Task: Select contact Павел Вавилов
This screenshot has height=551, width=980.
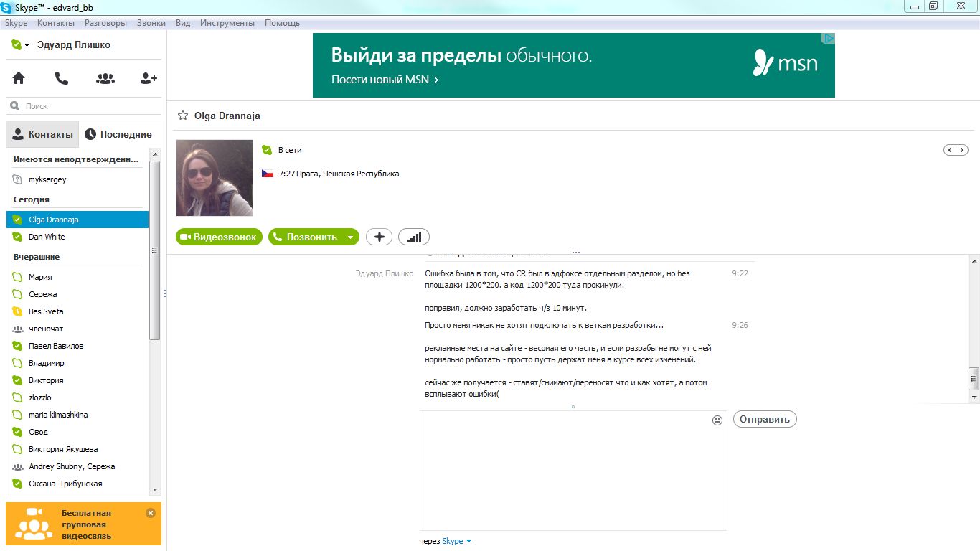Action: tap(77, 346)
